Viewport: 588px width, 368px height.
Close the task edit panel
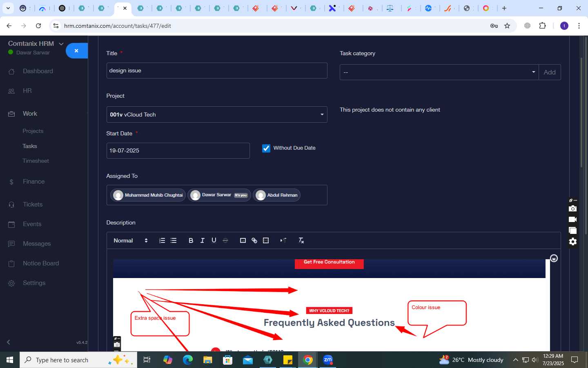coord(76,51)
